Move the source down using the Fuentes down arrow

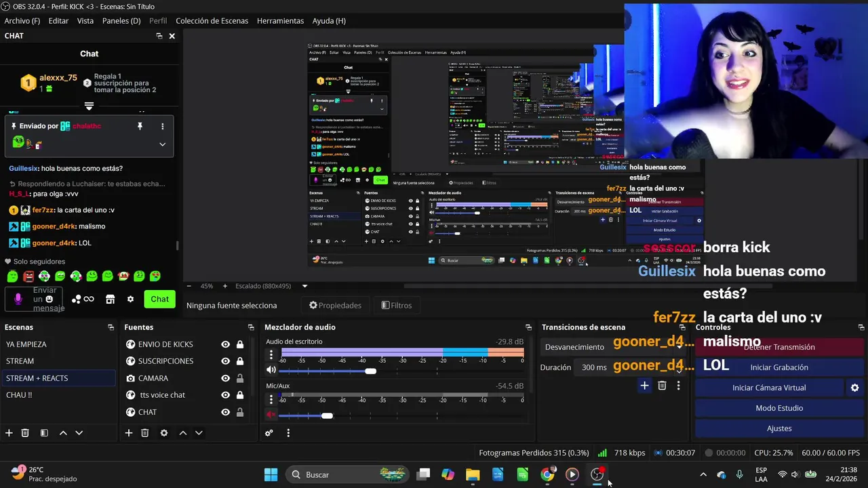click(x=199, y=433)
